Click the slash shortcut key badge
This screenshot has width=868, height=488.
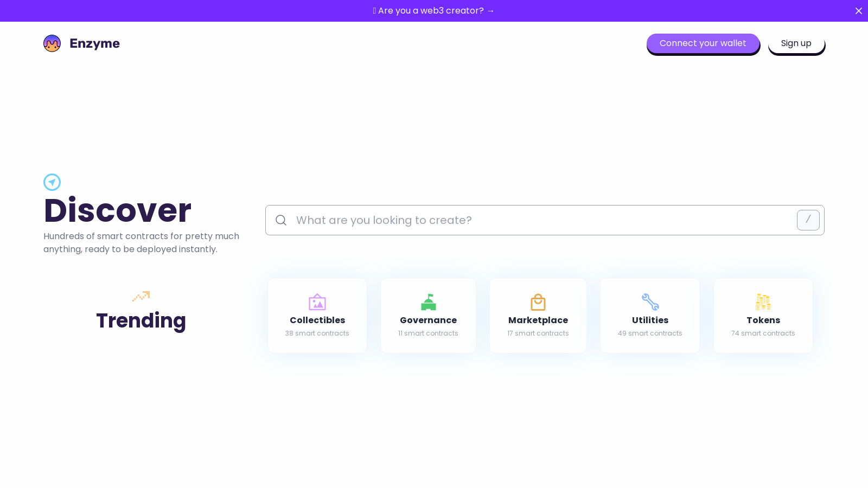808,220
